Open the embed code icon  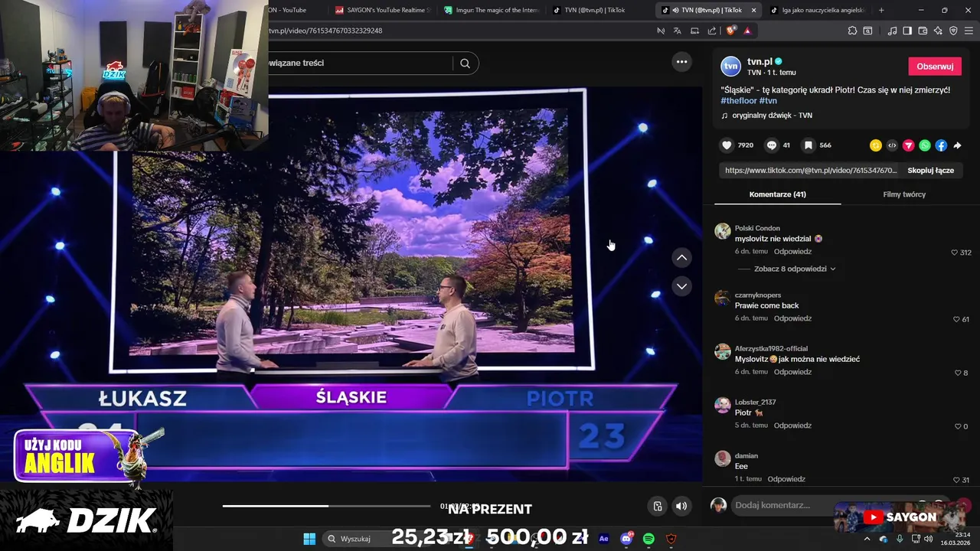coord(892,145)
